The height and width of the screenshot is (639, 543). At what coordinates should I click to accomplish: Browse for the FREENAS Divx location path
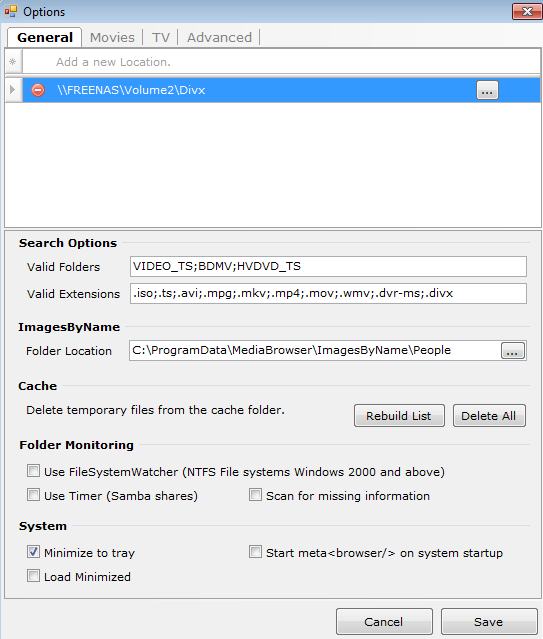point(487,90)
